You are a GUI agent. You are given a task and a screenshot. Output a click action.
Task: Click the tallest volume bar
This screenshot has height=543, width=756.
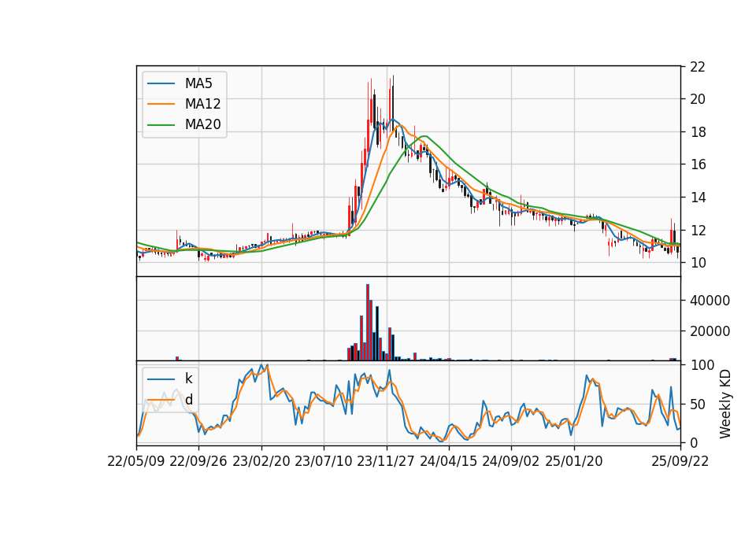[x=368, y=323]
